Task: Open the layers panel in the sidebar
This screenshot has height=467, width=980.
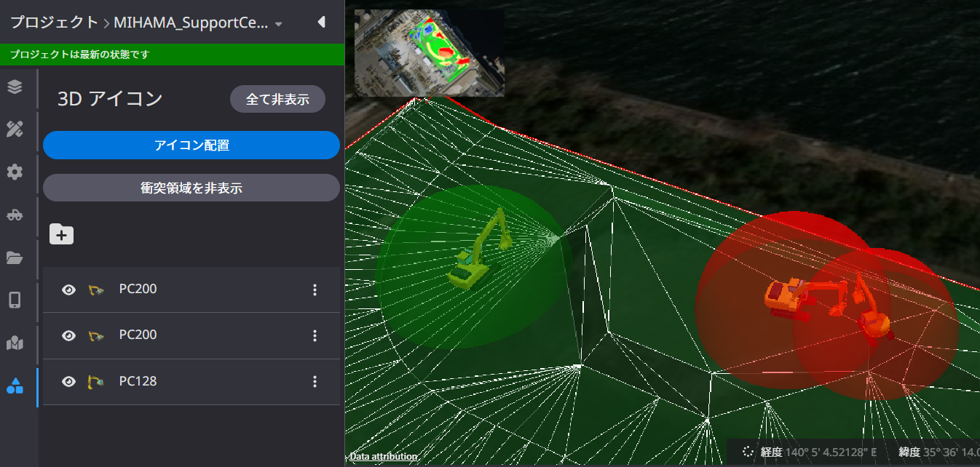Action: [15, 87]
